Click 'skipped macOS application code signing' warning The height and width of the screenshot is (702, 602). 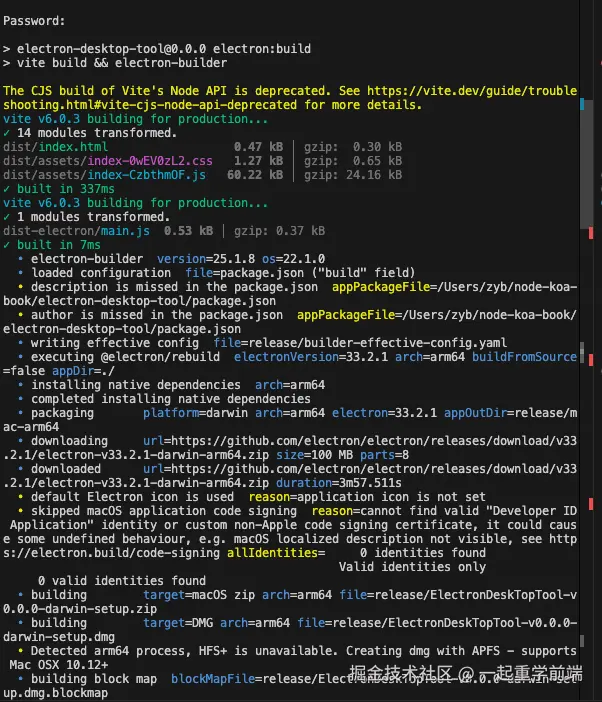point(164,511)
